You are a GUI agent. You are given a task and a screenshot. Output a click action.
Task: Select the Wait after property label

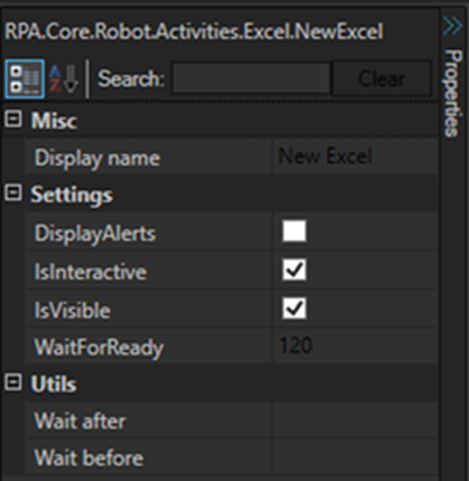(x=80, y=421)
